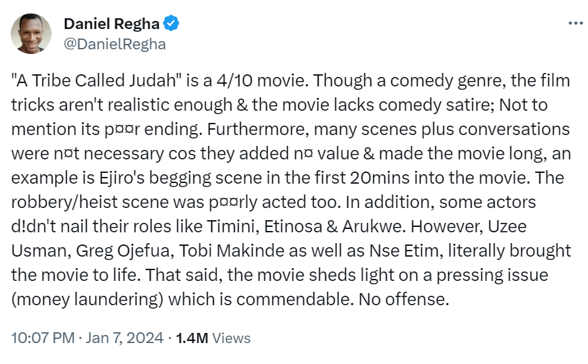Open the @DanielRegha handle link

(114, 44)
